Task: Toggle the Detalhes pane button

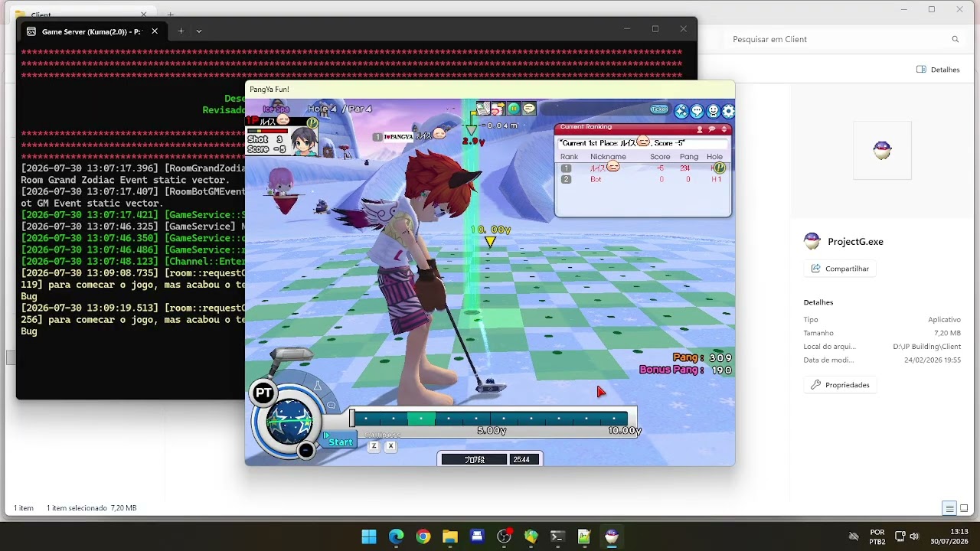Action: coord(938,70)
